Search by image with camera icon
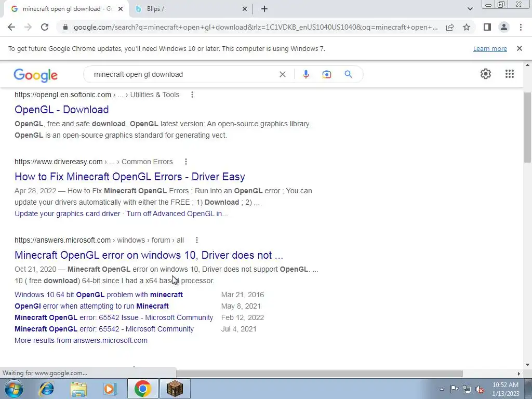This screenshot has width=532, height=399. pyautogui.click(x=326, y=74)
